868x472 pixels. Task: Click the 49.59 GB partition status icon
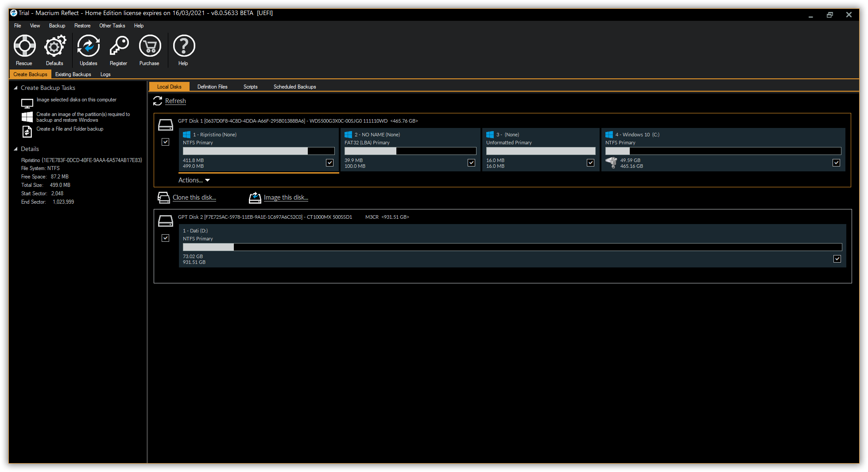click(x=611, y=163)
